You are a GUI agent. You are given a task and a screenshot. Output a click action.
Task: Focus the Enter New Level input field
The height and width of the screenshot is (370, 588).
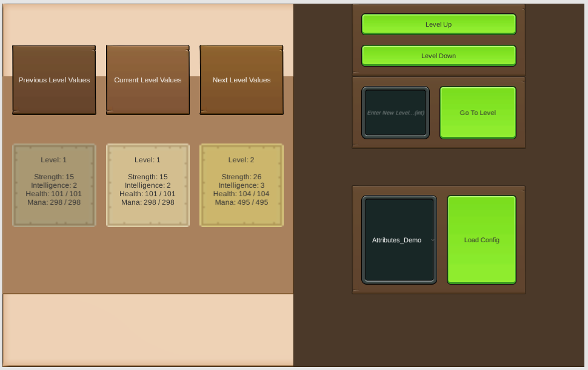tap(395, 113)
